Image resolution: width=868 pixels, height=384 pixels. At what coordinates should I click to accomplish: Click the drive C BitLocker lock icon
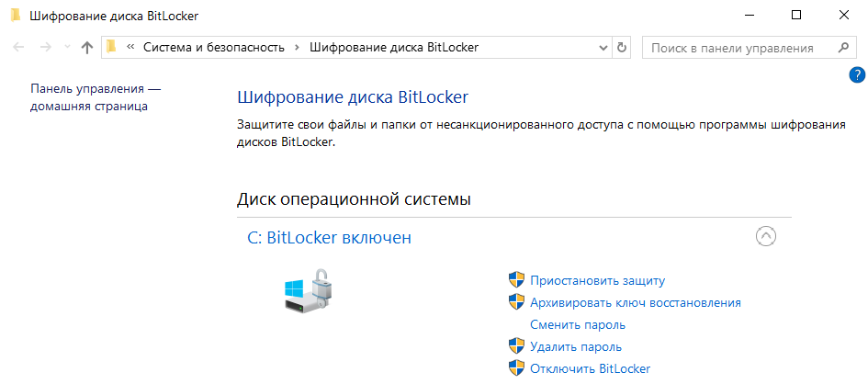click(310, 291)
